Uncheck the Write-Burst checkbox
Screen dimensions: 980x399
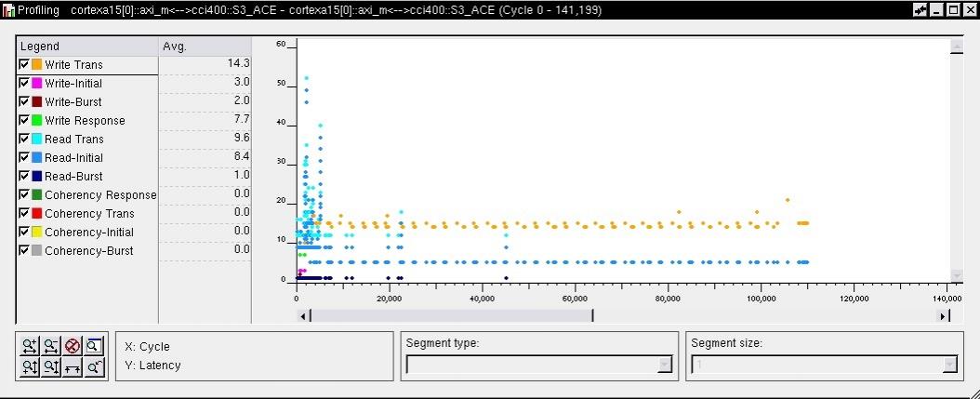(24, 101)
